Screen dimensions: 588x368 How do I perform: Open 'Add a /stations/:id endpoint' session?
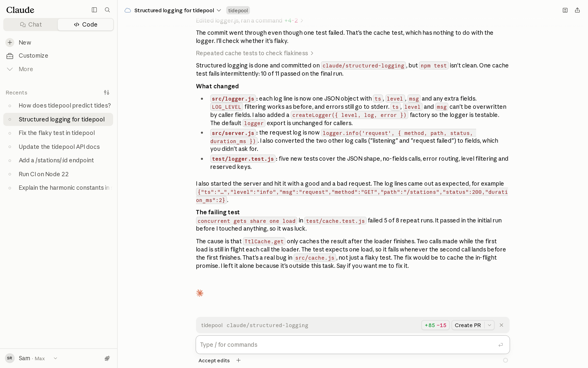(58, 160)
